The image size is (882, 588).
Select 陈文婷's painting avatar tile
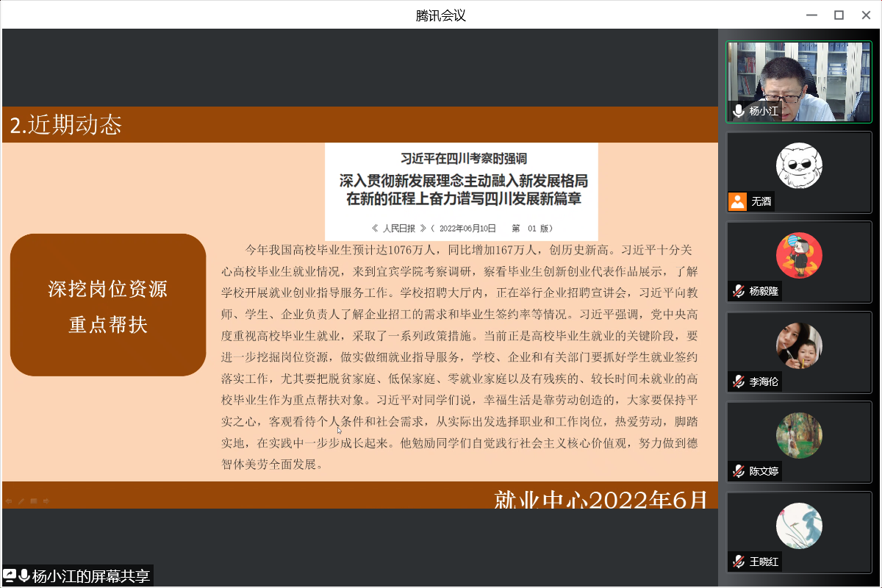pyautogui.click(x=799, y=436)
